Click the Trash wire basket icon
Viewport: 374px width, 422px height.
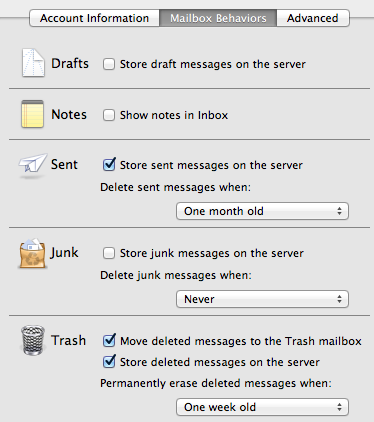coord(33,340)
